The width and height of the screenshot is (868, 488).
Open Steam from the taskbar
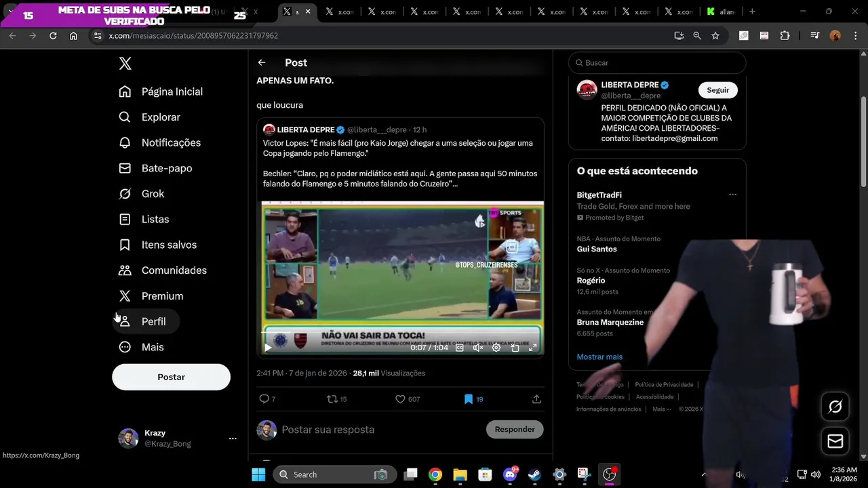[534, 474]
